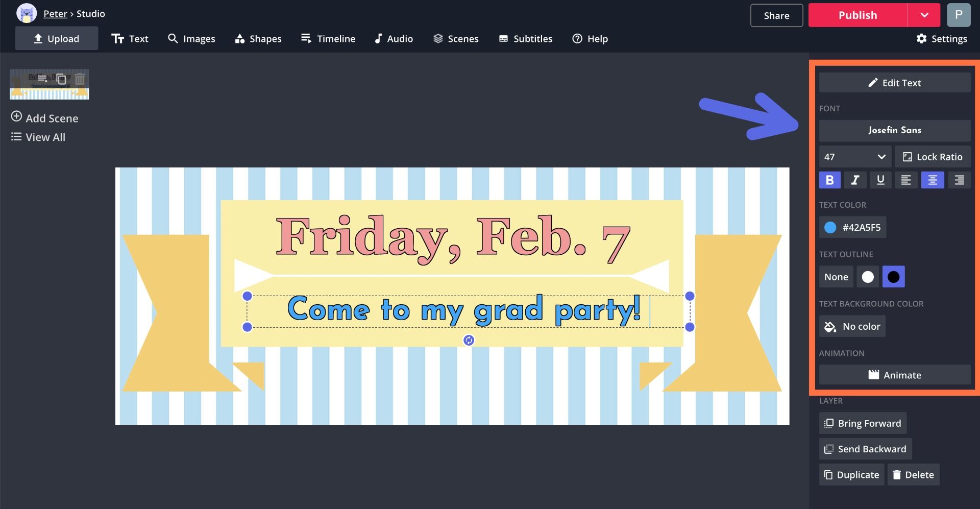Open Settings with the gear icon
The image size is (980, 509).
942,39
